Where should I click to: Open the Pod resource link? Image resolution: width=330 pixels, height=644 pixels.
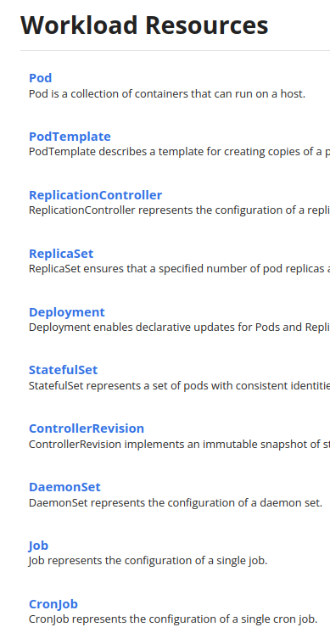40,78
